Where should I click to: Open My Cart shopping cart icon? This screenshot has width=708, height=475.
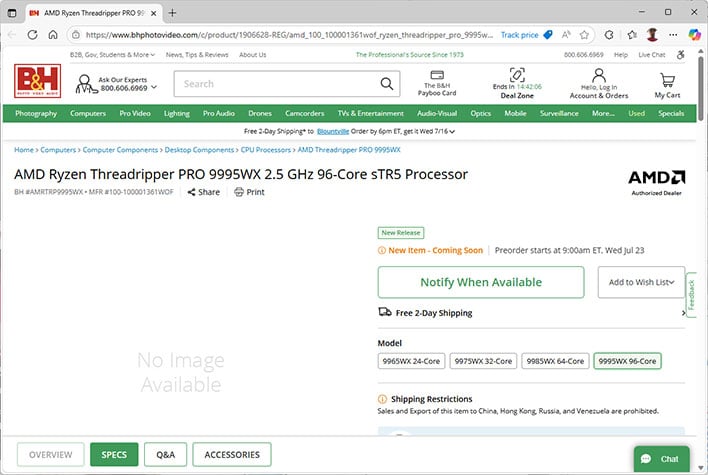(x=667, y=80)
